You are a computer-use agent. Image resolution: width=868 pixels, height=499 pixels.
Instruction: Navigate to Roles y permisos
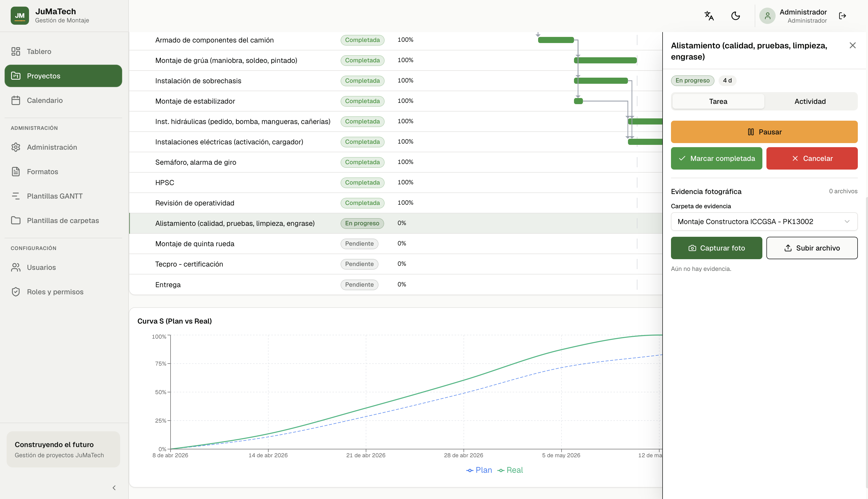coord(63,292)
